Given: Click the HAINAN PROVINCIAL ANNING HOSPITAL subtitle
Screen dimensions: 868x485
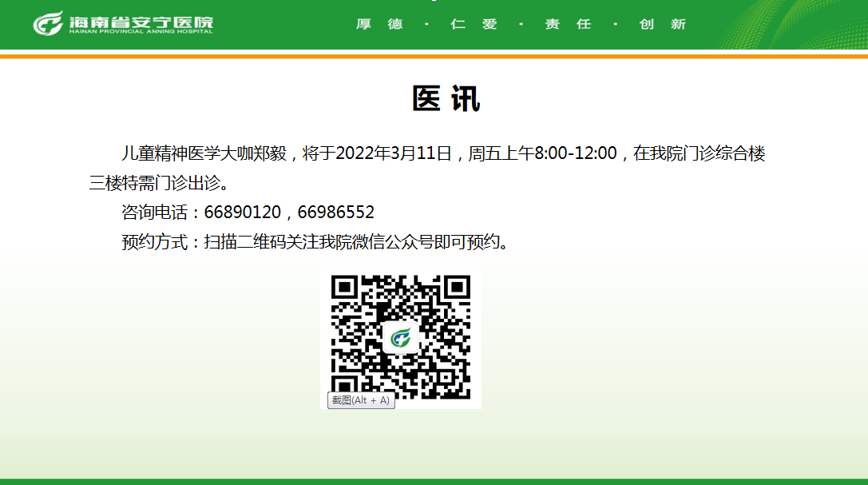Looking at the screenshot, I should (x=141, y=31).
